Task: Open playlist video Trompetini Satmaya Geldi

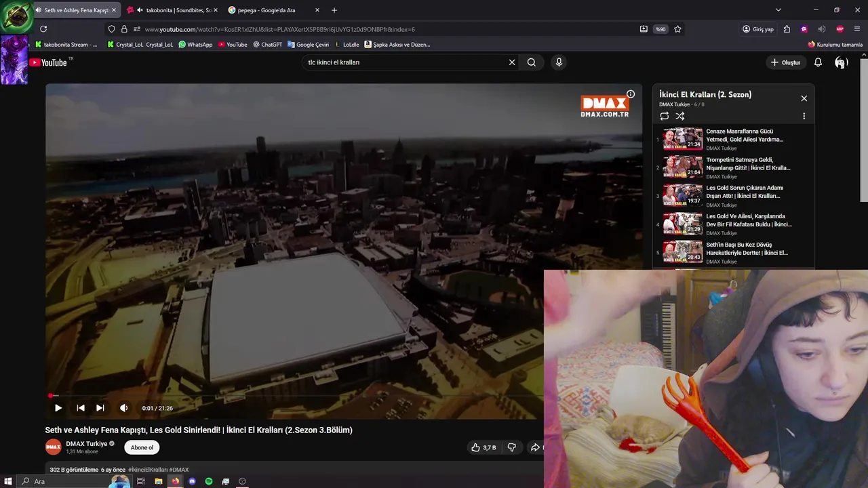Action: (x=732, y=167)
